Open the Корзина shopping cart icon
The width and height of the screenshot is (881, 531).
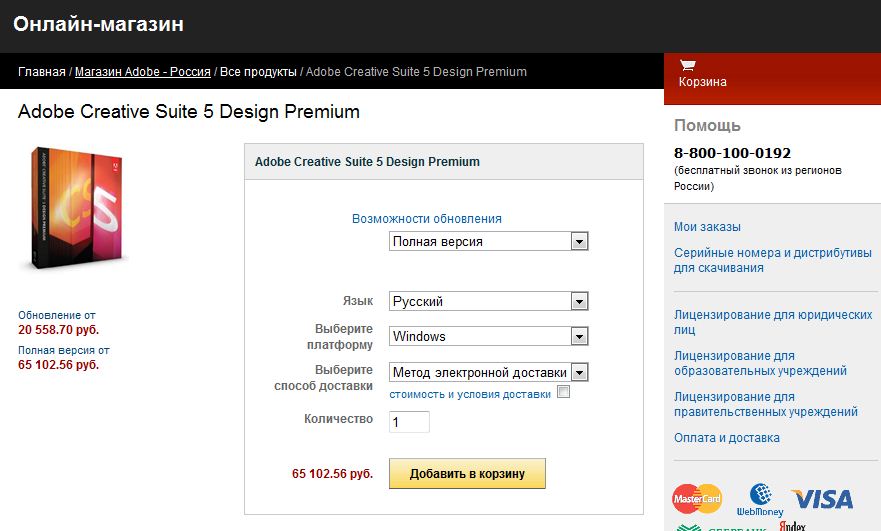click(x=688, y=65)
